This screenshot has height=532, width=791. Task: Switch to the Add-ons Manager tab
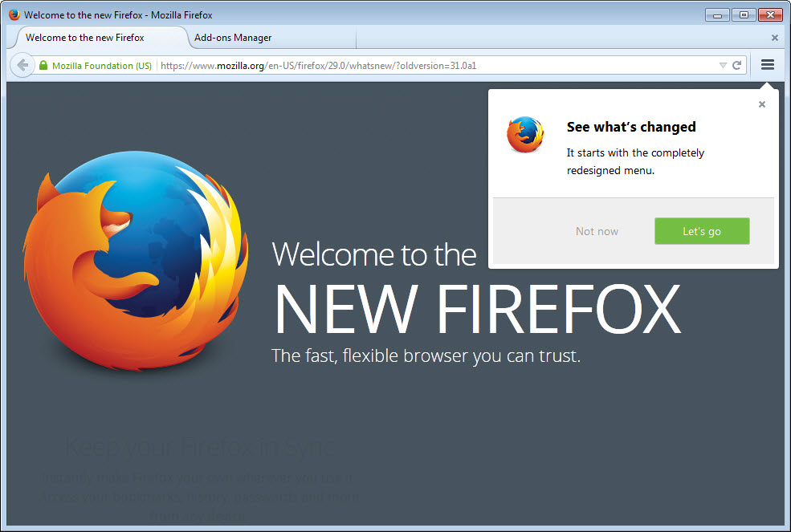pos(233,38)
